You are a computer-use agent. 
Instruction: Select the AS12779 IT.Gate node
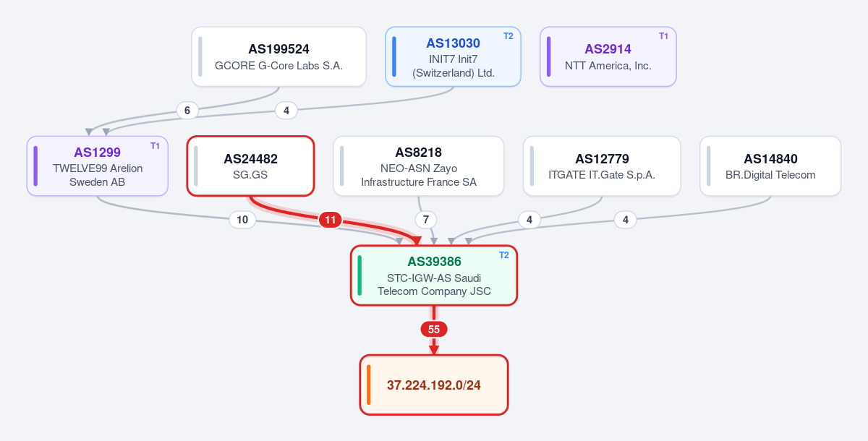click(x=602, y=166)
